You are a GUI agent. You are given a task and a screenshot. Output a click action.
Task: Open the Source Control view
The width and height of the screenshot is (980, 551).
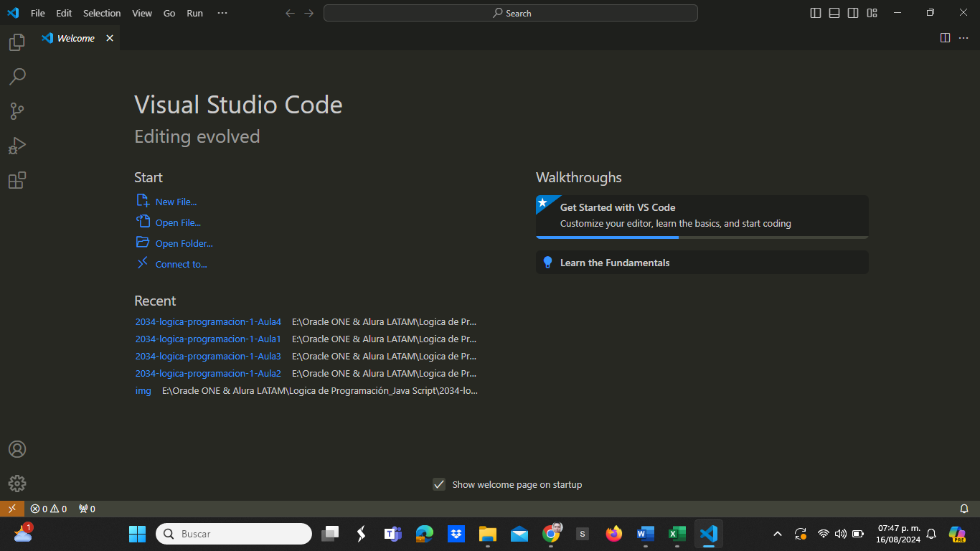[17, 111]
